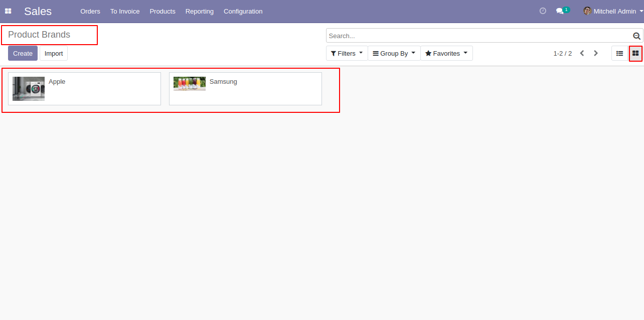Viewport: 644px width, 320px height.
Task: Click the search magnifier icon
Action: (x=636, y=36)
